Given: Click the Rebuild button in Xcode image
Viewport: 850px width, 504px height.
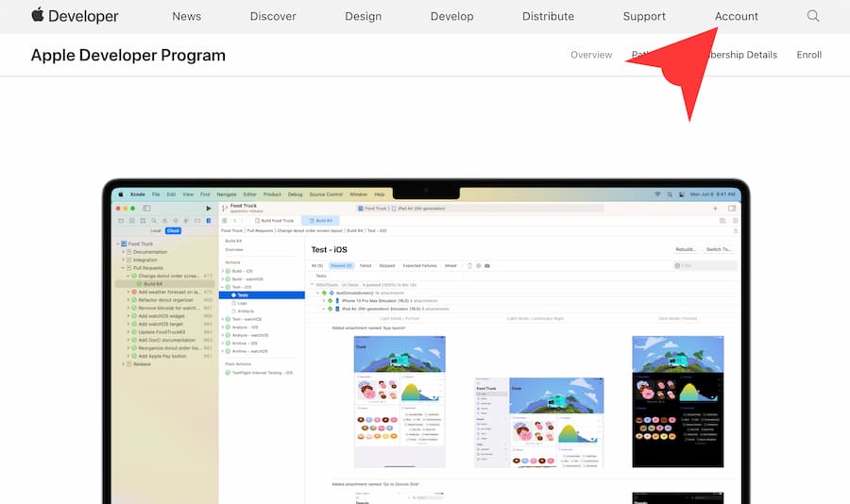Looking at the screenshot, I should pos(686,249).
